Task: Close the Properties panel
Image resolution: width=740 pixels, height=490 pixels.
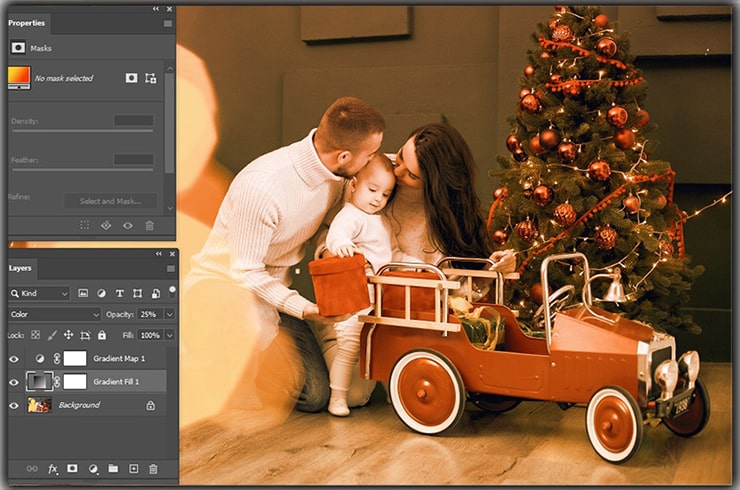Action: click(x=169, y=9)
